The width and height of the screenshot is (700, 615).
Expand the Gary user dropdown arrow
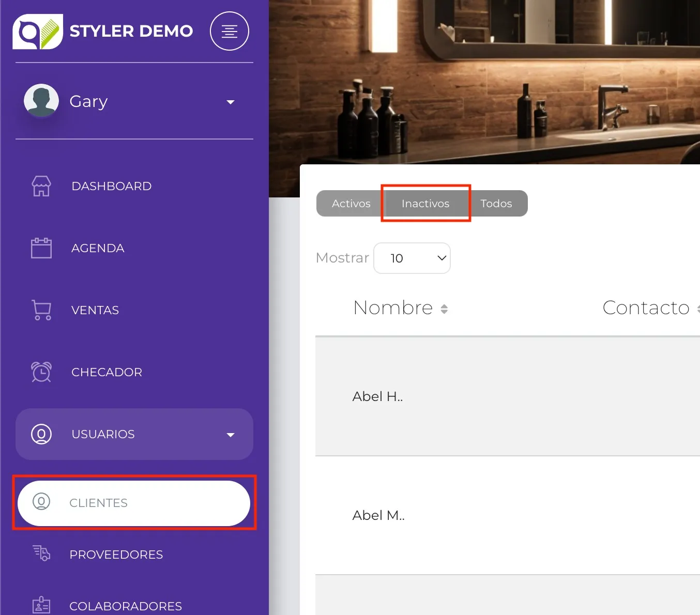tap(231, 102)
